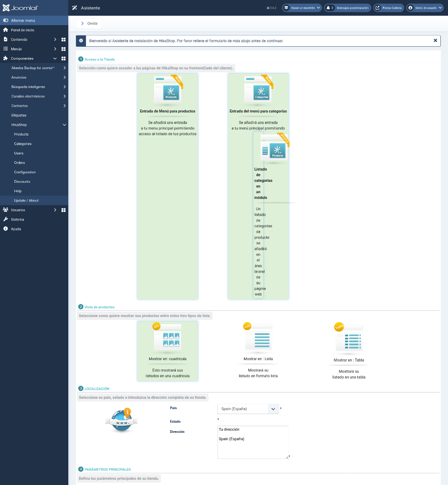Expand the Anuncios submenu
This screenshot has width=448, height=485.
[x=64, y=77]
